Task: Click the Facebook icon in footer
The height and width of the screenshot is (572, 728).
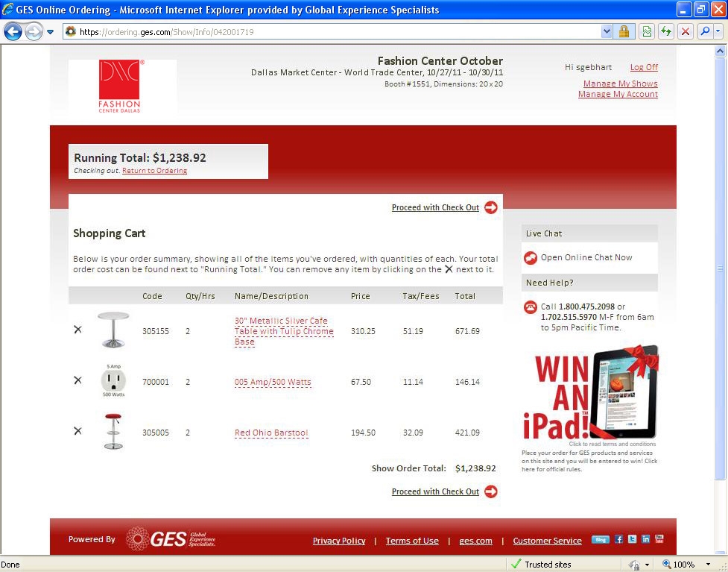Action: pyautogui.click(x=618, y=539)
